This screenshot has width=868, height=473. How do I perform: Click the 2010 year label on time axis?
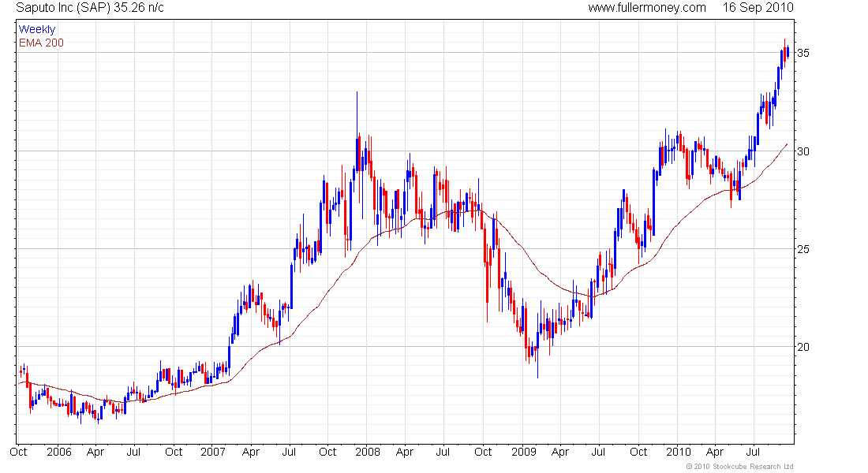(x=678, y=452)
